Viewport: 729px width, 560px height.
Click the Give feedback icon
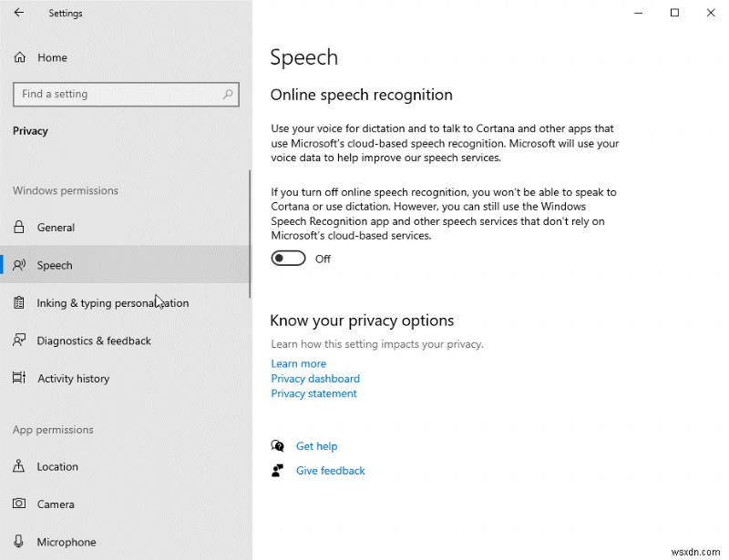click(x=278, y=471)
